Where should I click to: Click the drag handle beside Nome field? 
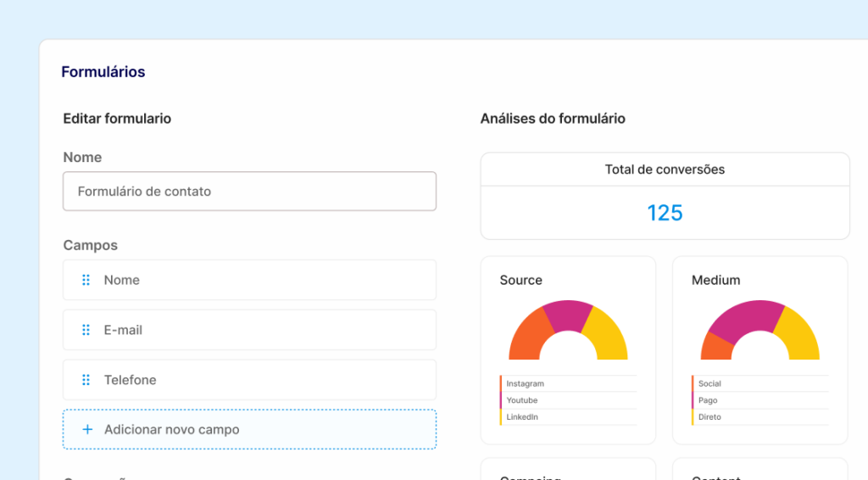86,280
